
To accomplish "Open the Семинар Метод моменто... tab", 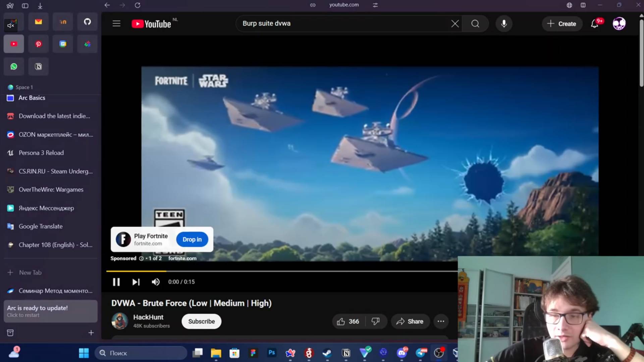I will pyautogui.click(x=50, y=291).
